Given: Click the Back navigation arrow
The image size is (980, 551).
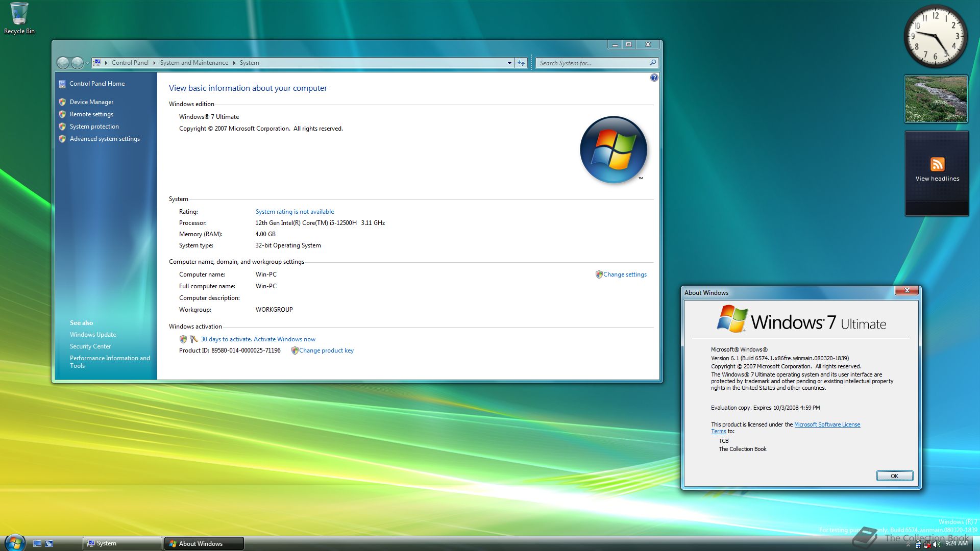Looking at the screenshot, I should [63, 63].
